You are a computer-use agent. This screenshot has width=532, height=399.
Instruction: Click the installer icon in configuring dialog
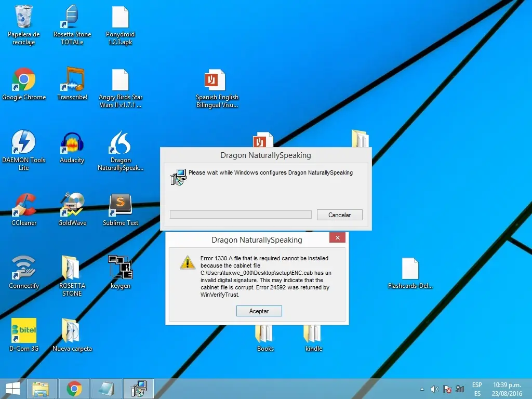tap(179, 177)
